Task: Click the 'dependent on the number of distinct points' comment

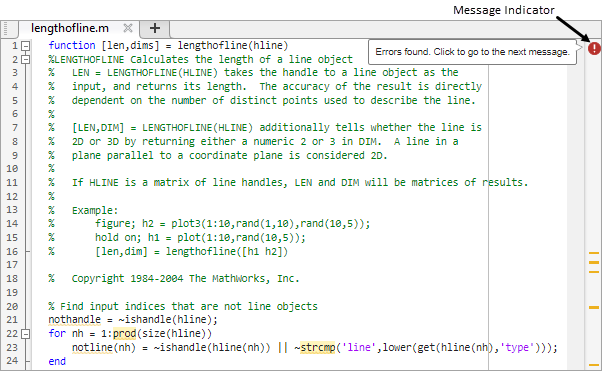Action: click(x=274, y=100)
